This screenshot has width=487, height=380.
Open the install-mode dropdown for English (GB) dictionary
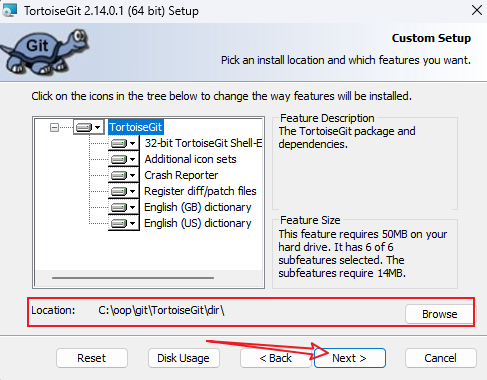124,207
